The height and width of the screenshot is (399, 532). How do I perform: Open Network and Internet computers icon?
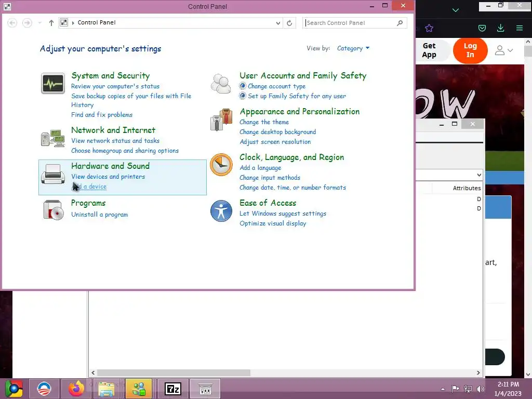[x=53, y=138]
